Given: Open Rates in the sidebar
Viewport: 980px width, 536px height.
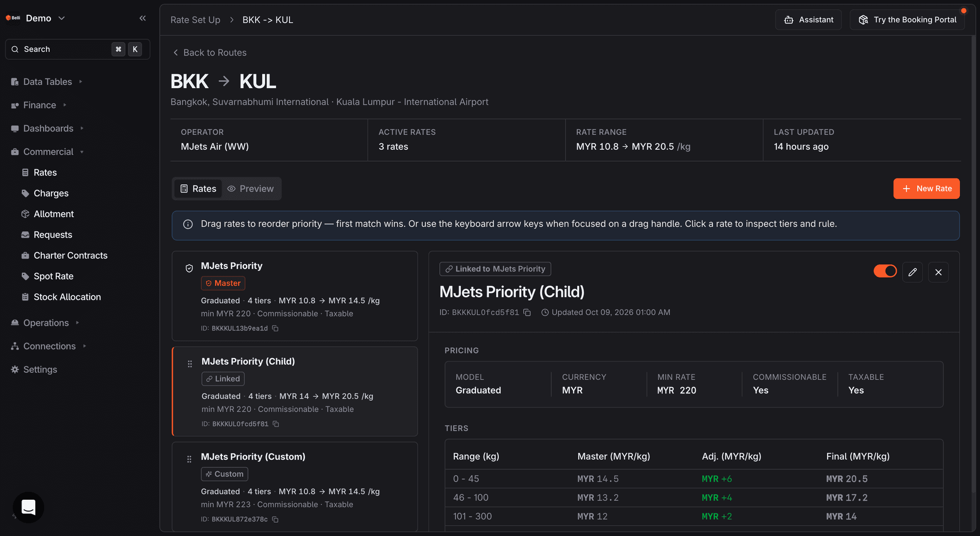Looking at the screenshot, I should click(x=45, y=172).
